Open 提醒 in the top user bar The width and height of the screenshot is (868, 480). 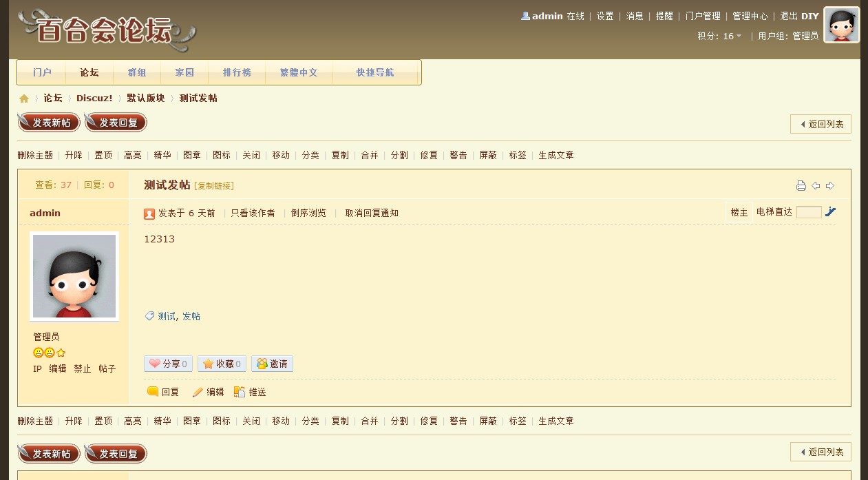click(x=664, y=16)
